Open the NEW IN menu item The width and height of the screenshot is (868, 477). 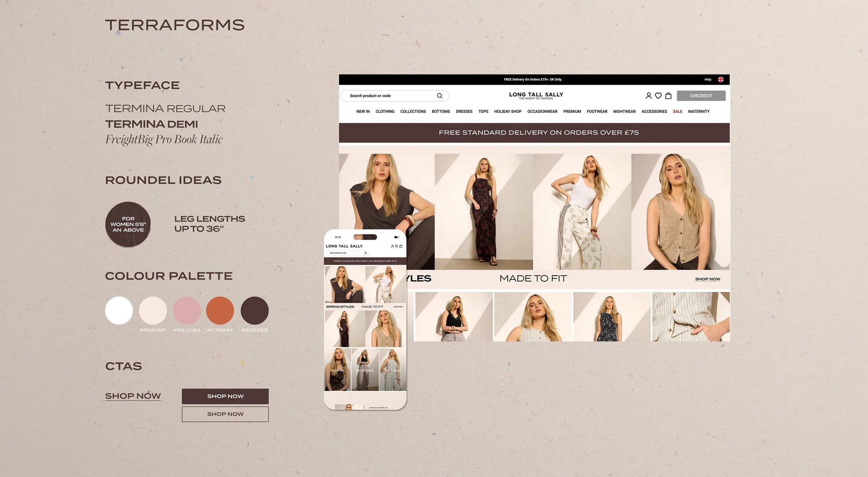(363, 111)
